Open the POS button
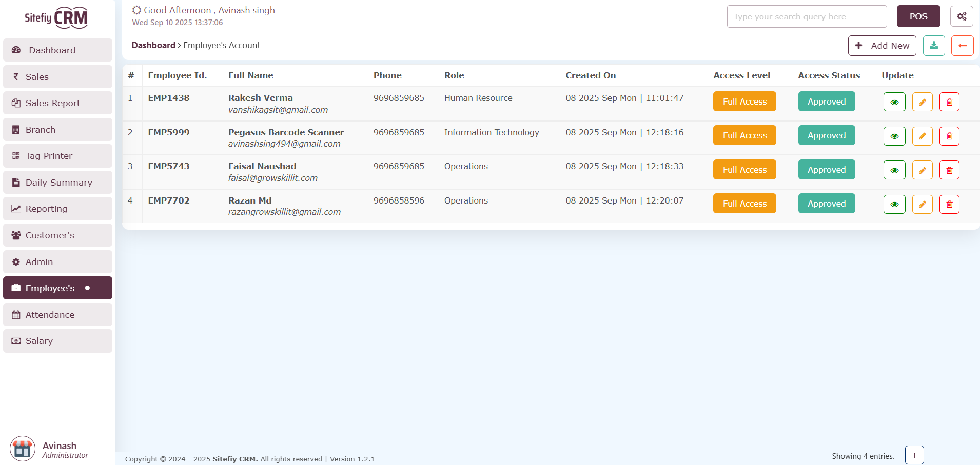Viewport: 980px width, 465px height. (918, 16)
